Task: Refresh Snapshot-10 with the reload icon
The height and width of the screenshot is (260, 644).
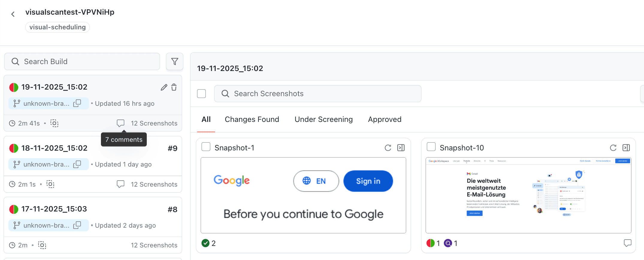Action: (x=613, y=148)
